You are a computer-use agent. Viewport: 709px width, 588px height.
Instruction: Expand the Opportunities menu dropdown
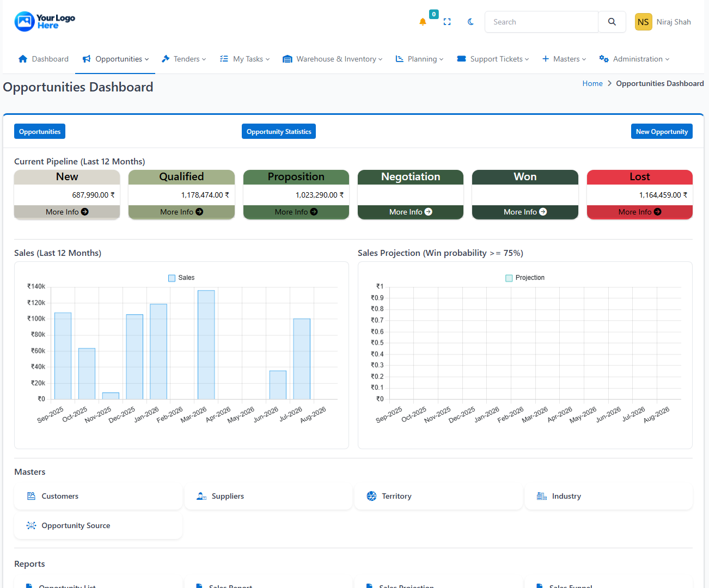[115, 59]
